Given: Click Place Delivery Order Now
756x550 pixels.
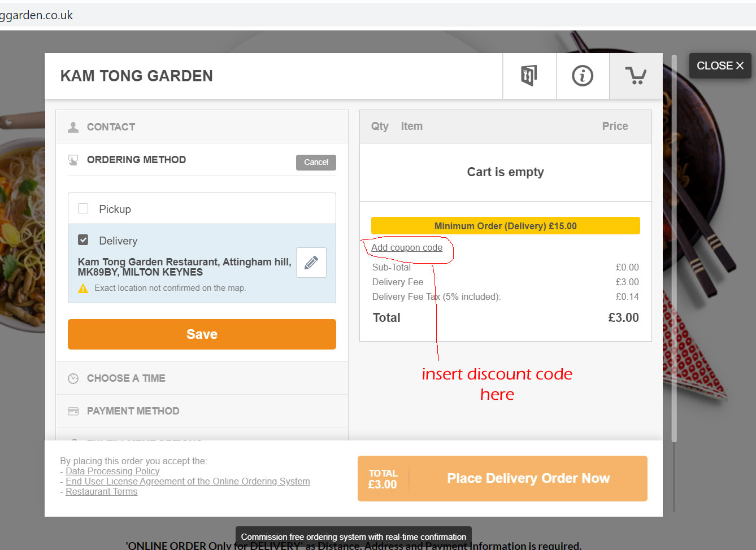Looking at the screenshot, I should pyautogui.click(x=528, y=478).
